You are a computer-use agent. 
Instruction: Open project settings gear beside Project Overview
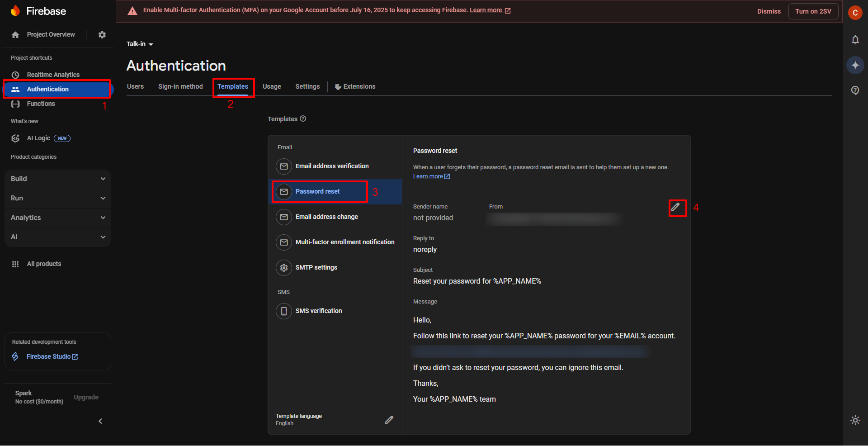[102, 34]
